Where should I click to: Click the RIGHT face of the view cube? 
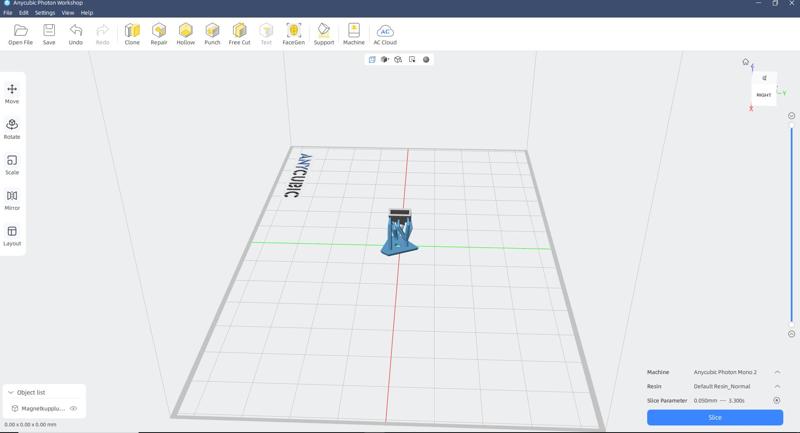pos(764,95)
